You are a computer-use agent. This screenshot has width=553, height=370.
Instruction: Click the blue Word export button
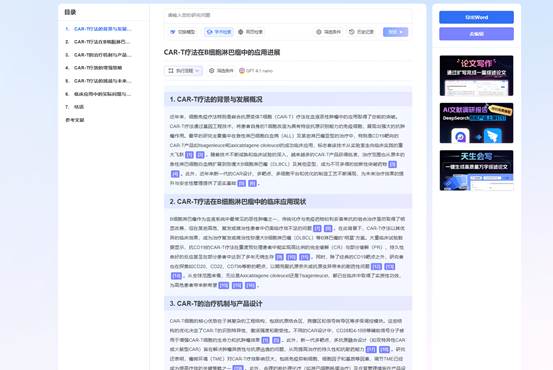[x=476, y=17]
